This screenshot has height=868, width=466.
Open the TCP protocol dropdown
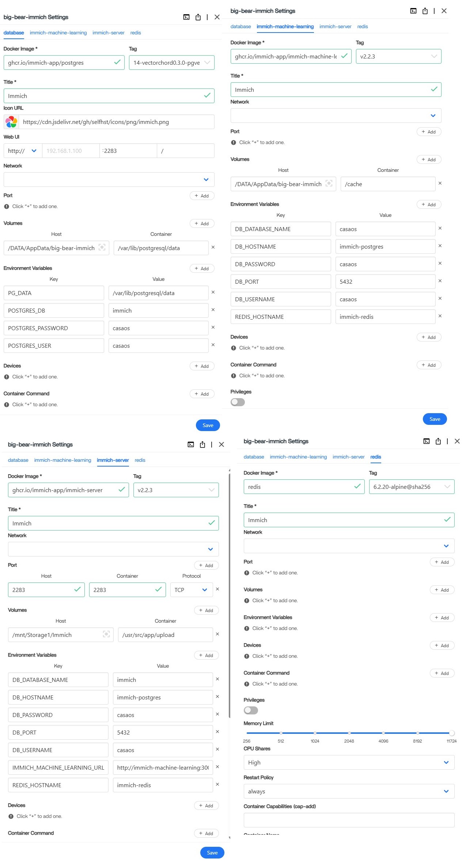(x=205, y=590)
